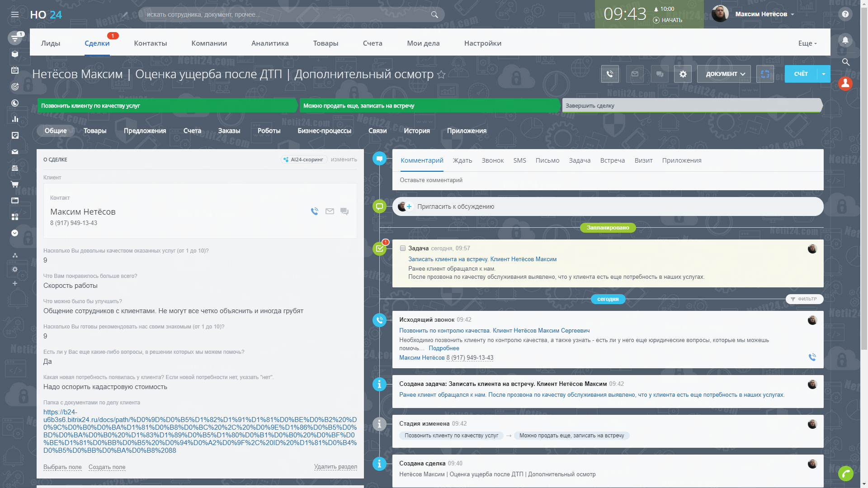Open the settings gear in deal header
The height and width of the screenshot is (488, 868).
point(683,74)
